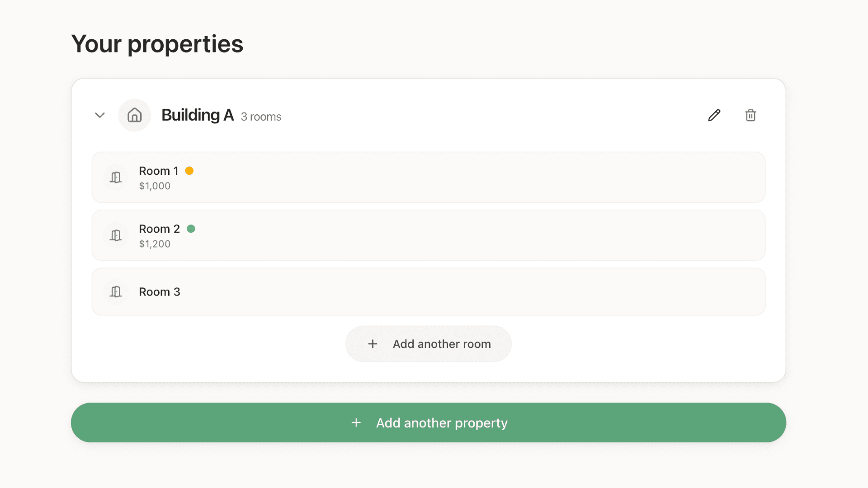Viewport: 868px width, 488px height.
Task: Select the pencil icon to edit Building A
Action: (714, 115)
